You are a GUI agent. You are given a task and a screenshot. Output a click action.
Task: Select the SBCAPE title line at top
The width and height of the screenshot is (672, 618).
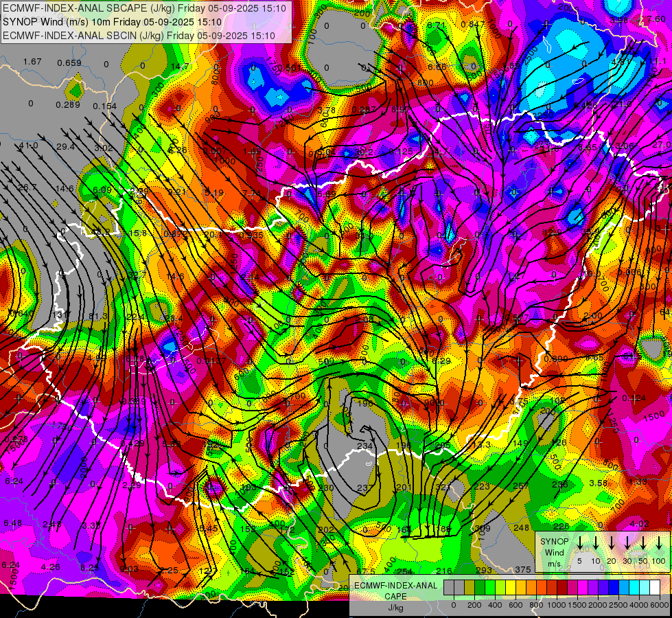pos(146,8)
